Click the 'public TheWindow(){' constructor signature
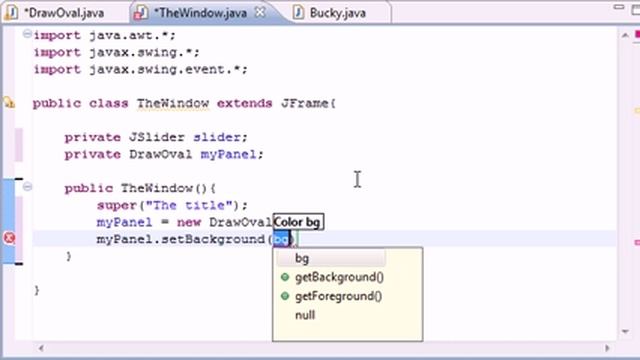This screenshot has width=640, height=360. [x=140, y=188]
